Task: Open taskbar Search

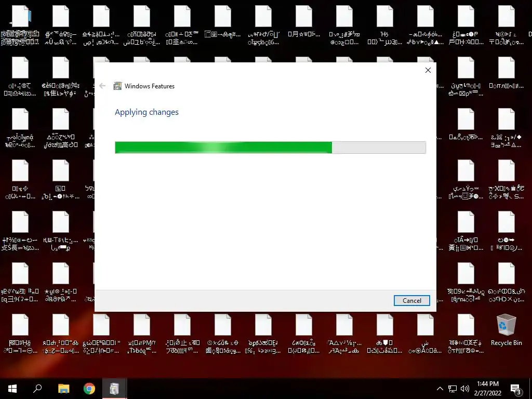Action: 37,389
